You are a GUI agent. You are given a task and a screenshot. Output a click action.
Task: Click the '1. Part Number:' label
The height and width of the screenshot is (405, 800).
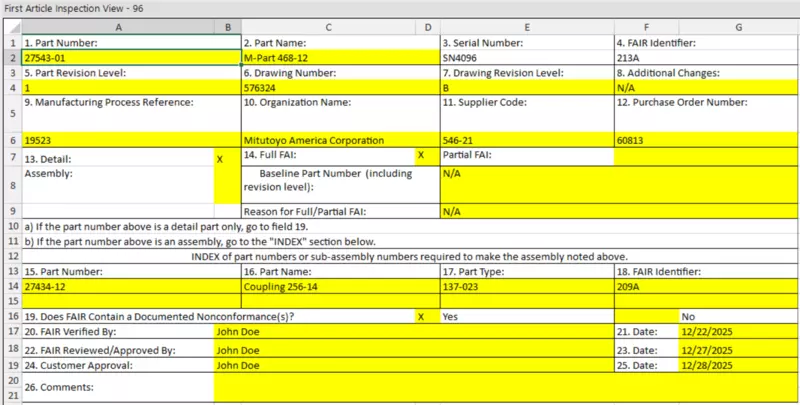click(61, 43)
